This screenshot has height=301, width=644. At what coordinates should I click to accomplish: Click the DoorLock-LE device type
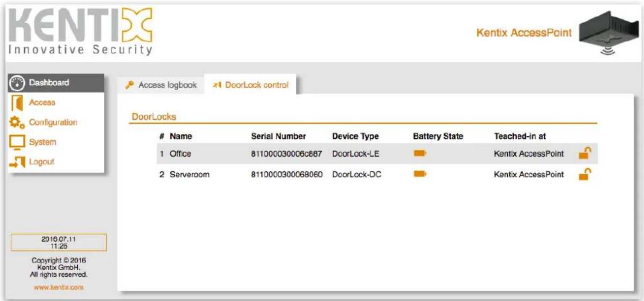click(x=355, y=153)
